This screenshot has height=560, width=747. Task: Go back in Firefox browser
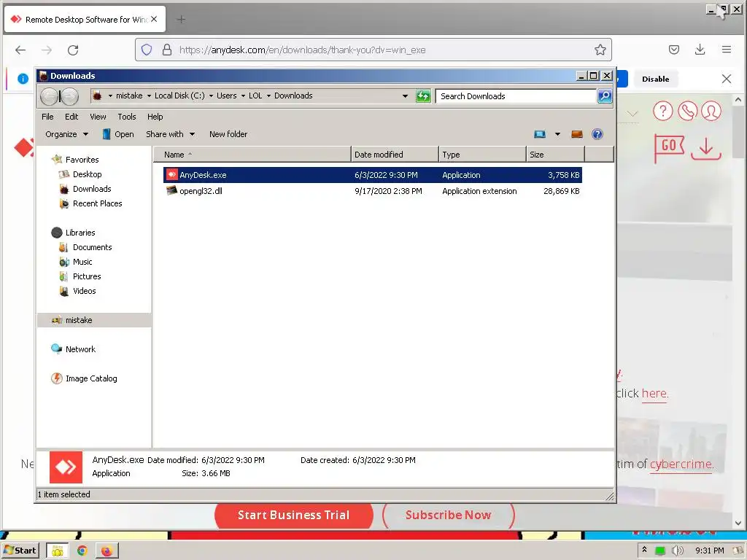click(x=20, y=50)
